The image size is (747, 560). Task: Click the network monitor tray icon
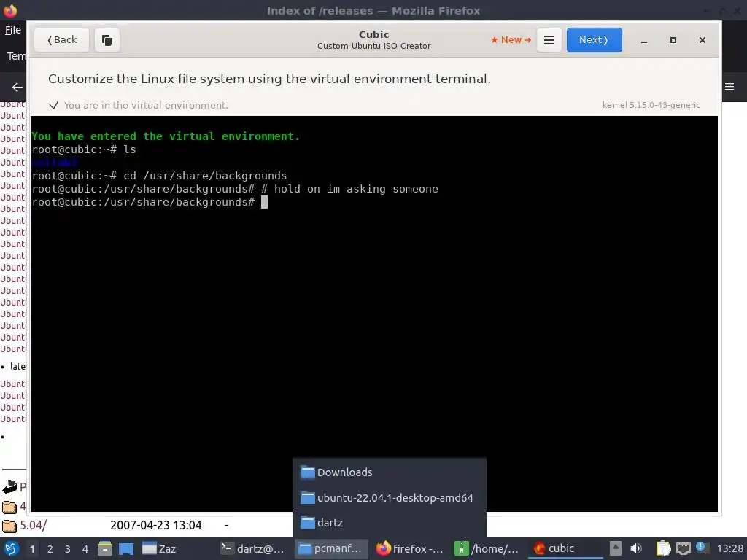[x=683, y=548]
